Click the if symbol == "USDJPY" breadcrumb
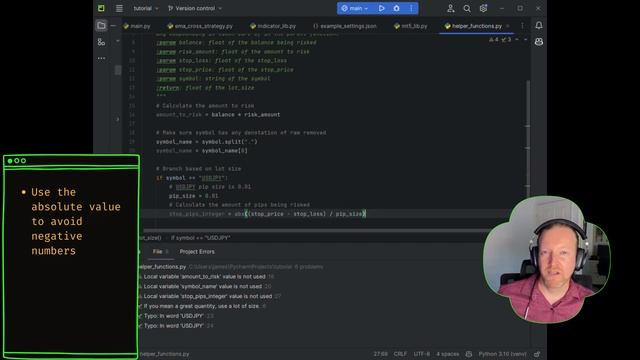640x360 pixels. [200, 238]
